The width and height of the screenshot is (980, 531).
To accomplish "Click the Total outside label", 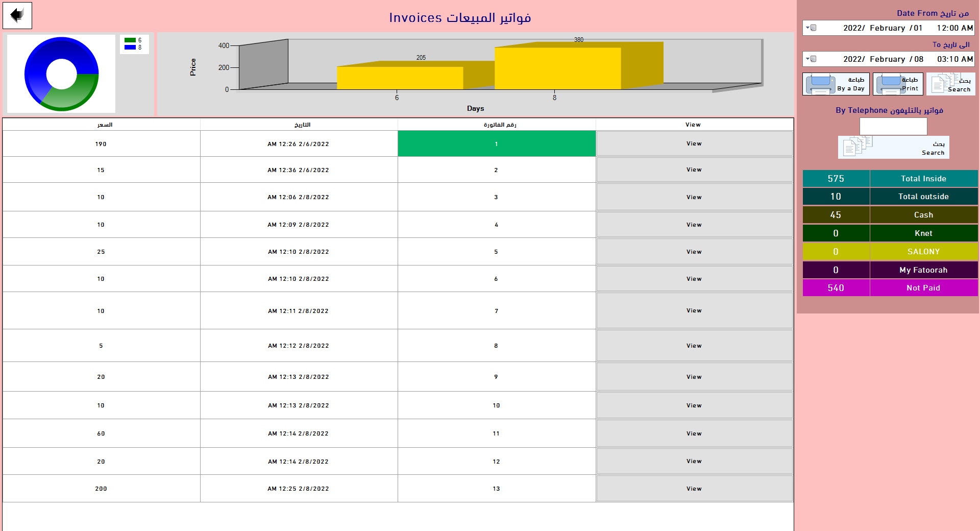I will pyautogui.click(x=923, y=197).
